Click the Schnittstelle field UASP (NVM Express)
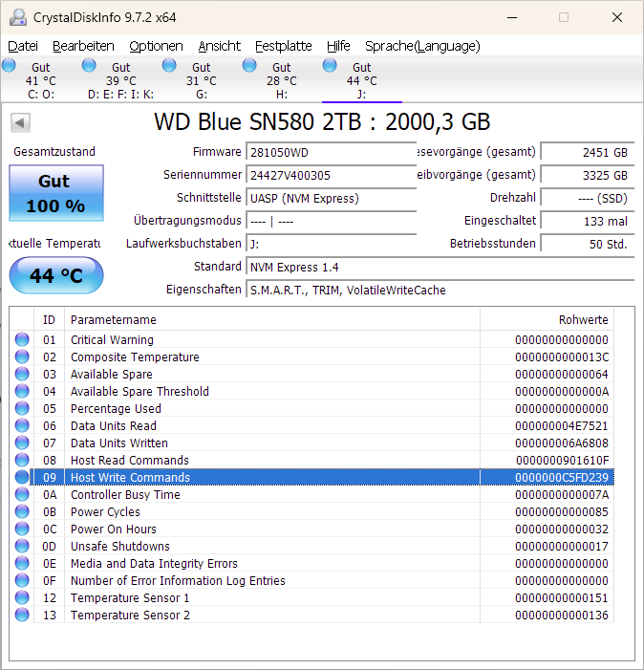 (x=331, y=198)
